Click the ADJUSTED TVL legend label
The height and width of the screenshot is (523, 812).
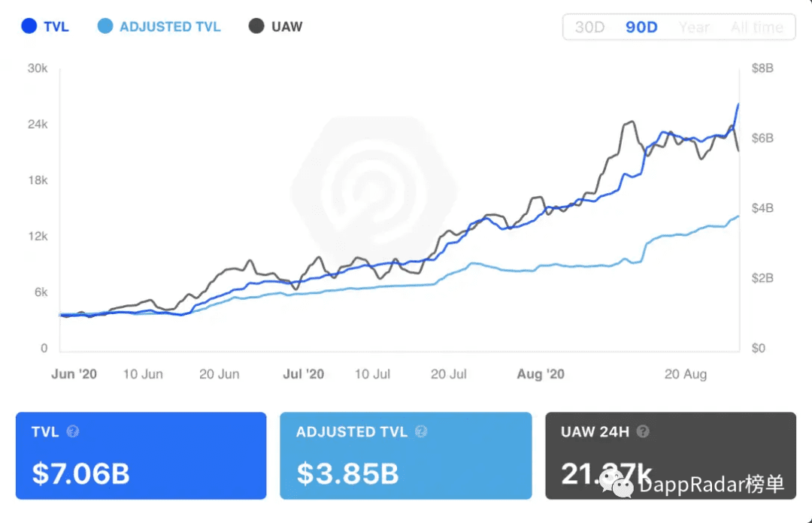[170, 26]
